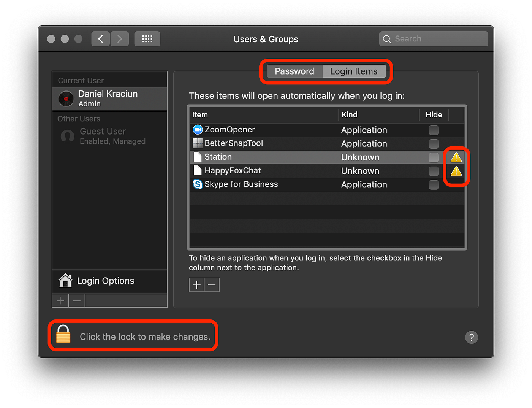Check the Hide checkbox next to BetterSnapTool
The image size is (532, 408).
pyautogui.click(x=434, y=144)
